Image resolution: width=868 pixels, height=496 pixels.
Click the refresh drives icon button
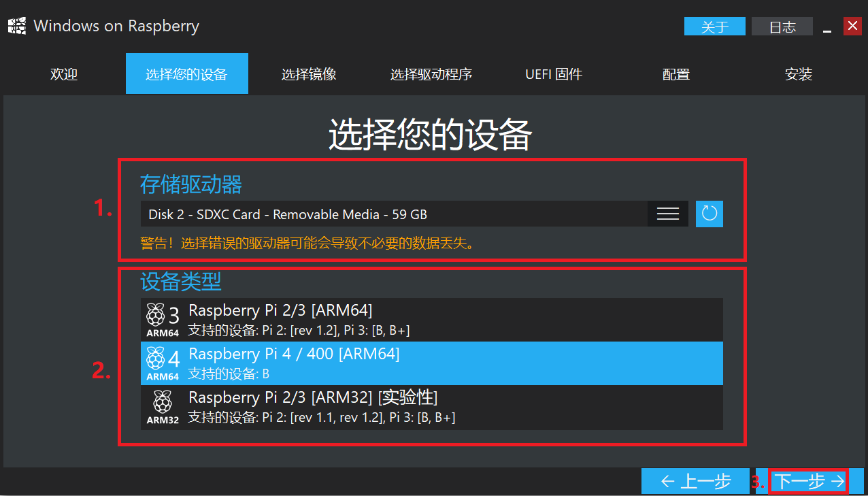point(710,214)
